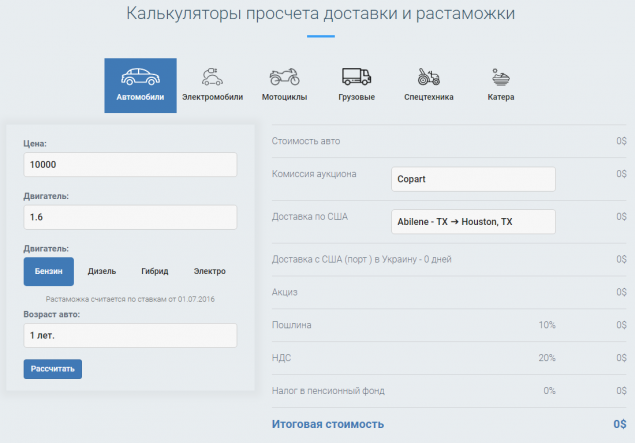
Task: Click the Акциз row label
Action: point(284,292)
